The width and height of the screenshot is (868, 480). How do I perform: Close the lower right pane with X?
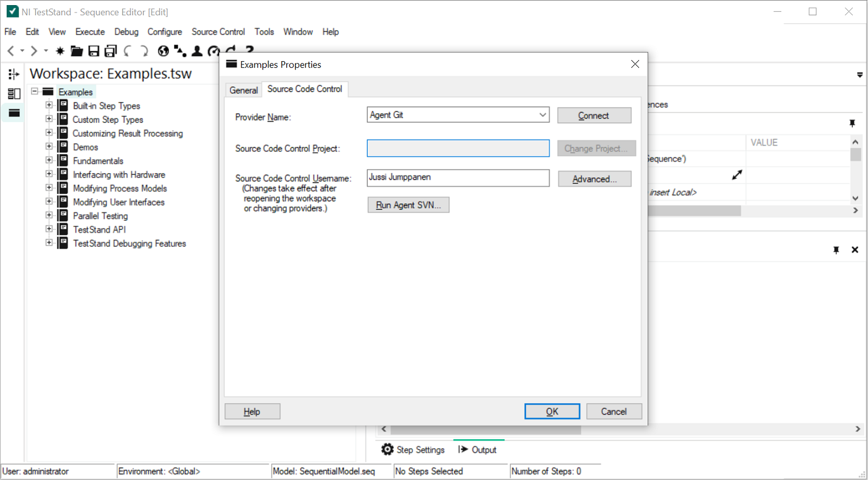click(x=855, y=250)
